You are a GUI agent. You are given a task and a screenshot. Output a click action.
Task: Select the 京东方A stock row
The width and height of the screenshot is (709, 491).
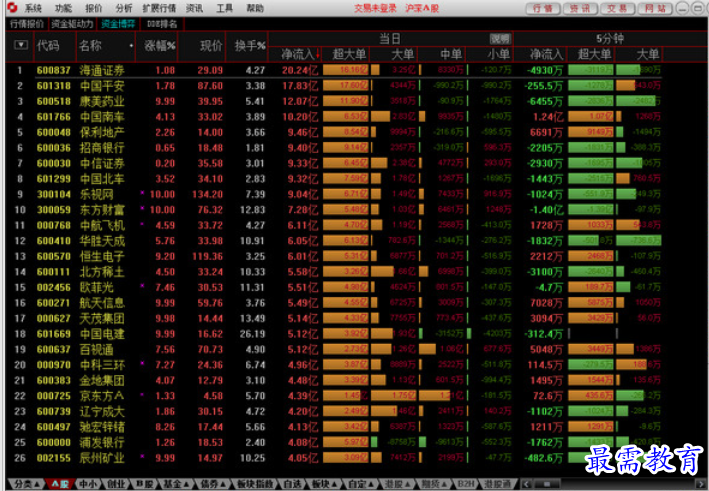tap(334, 396)
